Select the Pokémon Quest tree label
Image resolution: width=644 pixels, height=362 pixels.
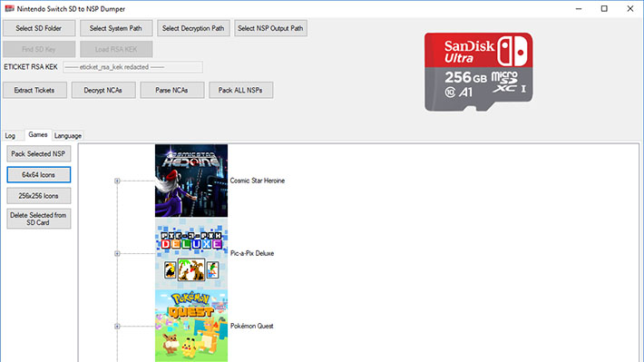coord(252,326)
